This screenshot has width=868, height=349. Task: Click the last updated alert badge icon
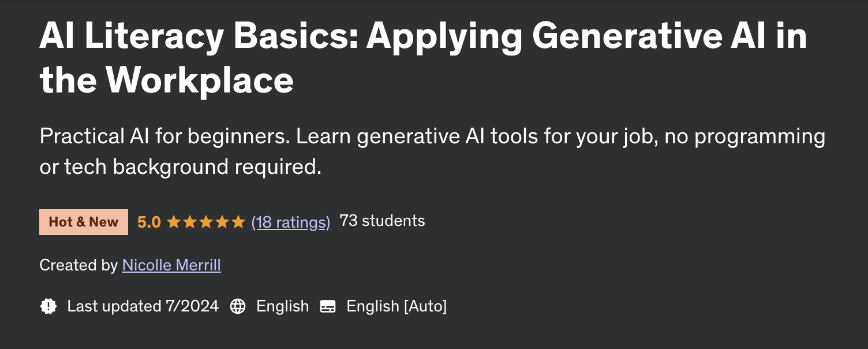pyautogui.click(x=48, y=306)
